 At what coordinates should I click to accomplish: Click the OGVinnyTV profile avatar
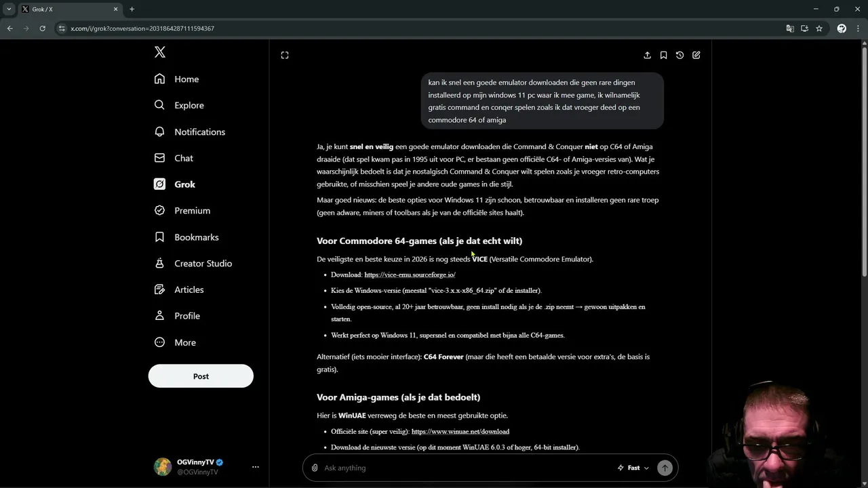point(163,467)
